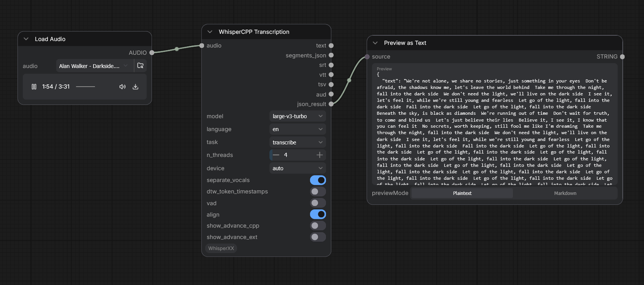644x285 pixels.
Task: Enable show_advance_cpp toggle
Action: click(x=318, y=226)
